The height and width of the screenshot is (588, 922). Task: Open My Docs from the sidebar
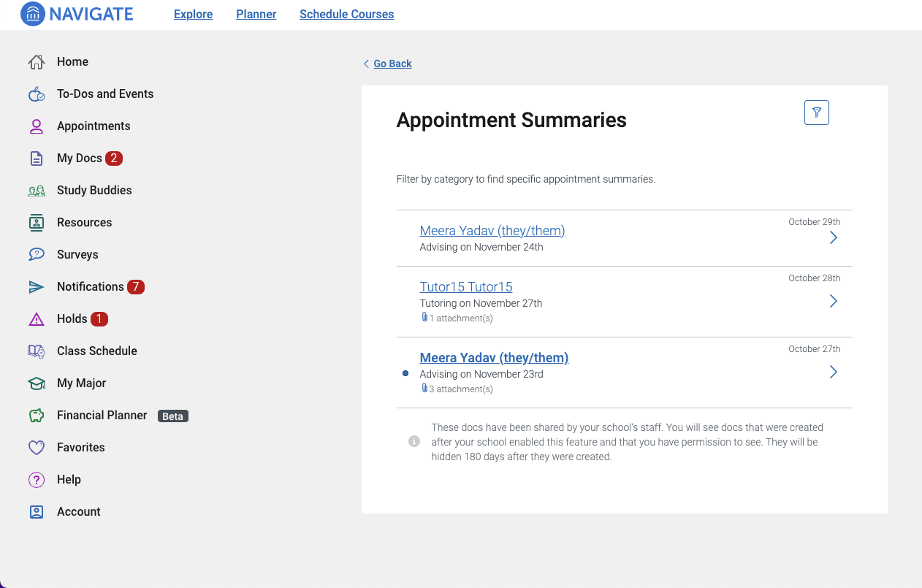click(37, 158)
